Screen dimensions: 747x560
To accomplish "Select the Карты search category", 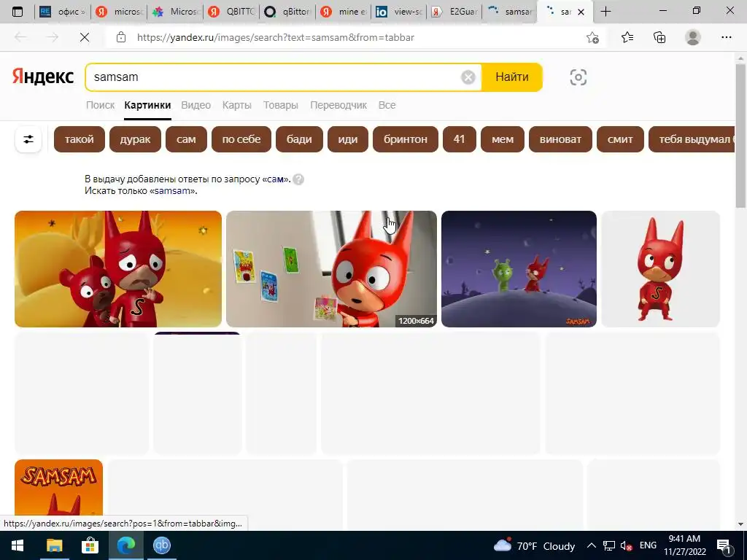I will [x=237, y=105].
